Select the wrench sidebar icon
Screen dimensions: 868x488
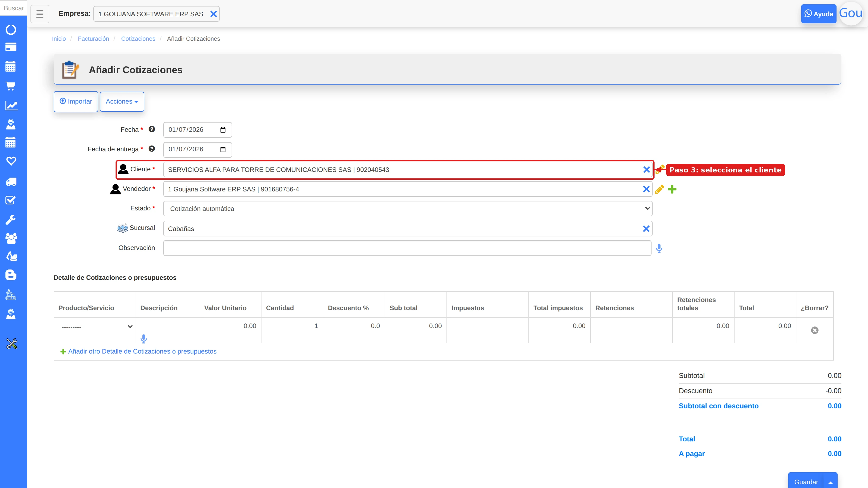[x=11, y=220]
